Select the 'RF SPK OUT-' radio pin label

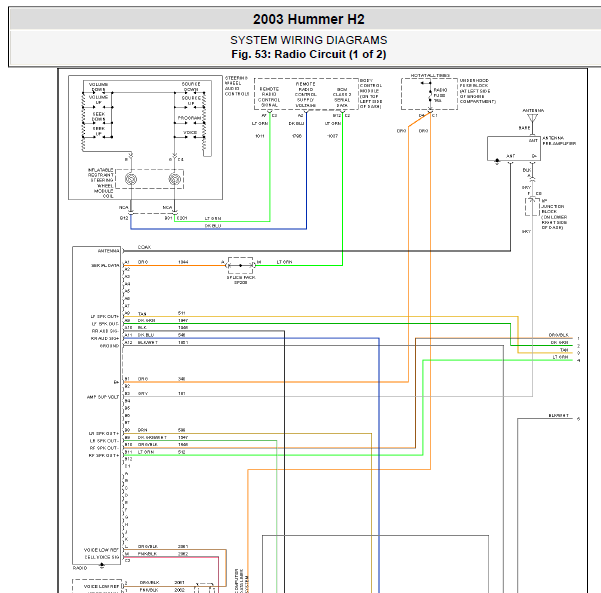pos(104,448)
